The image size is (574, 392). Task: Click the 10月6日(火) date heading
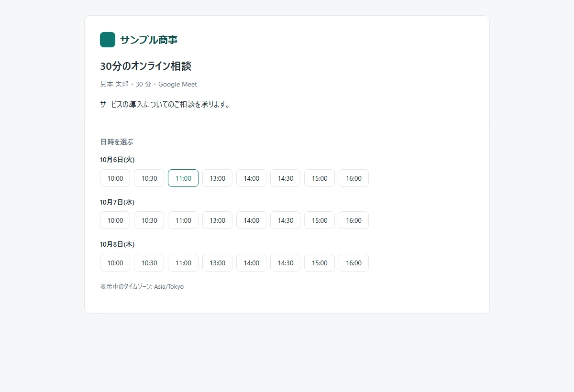(x=117, y=160)
